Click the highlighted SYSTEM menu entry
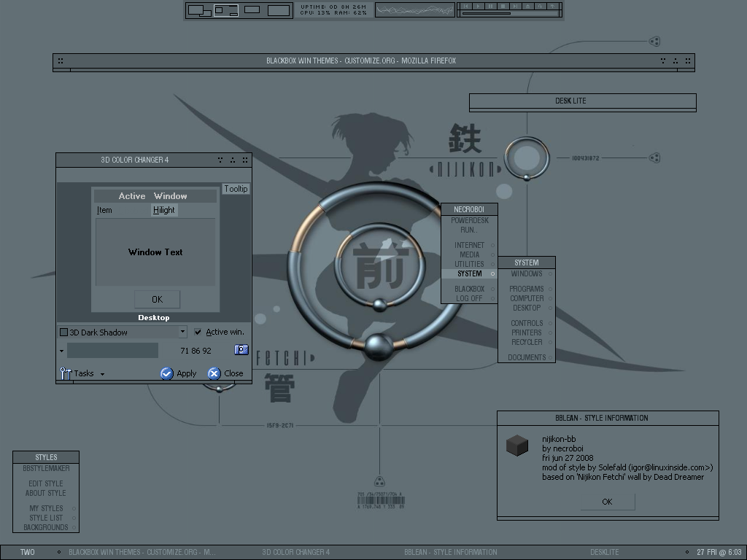Viewport: 747px width, 560px height. [469, 274]
